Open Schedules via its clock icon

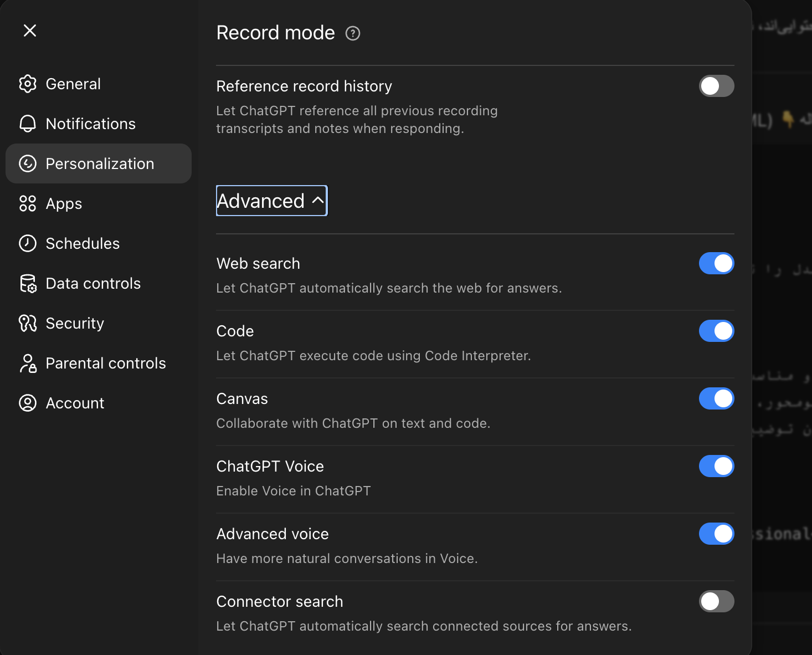[x=28, y=243]
